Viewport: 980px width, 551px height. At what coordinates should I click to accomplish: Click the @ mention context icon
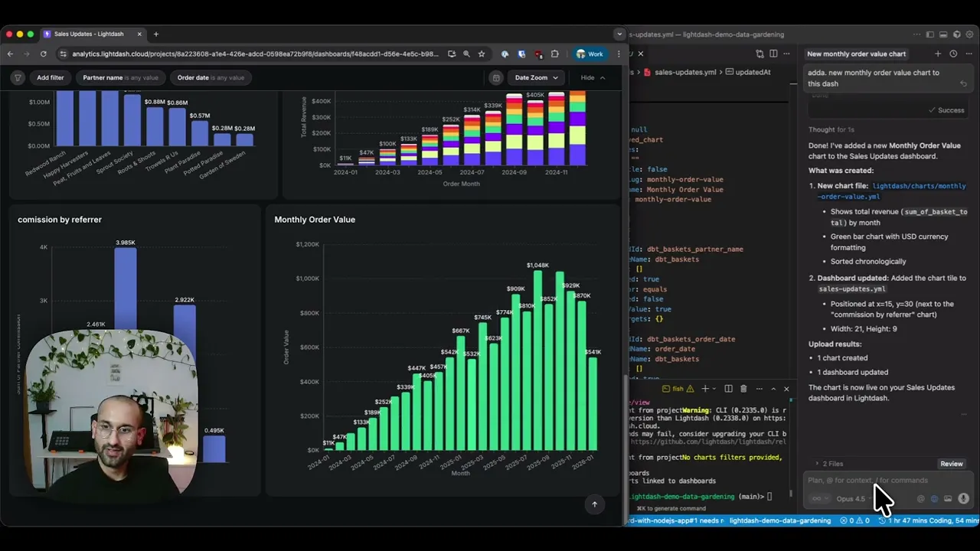921,499
